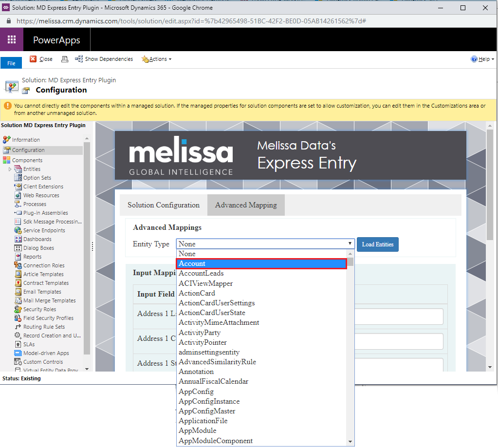Expand the Entities tree node
The height and width of the screenshot is (448, 498).
pos(10,169)
